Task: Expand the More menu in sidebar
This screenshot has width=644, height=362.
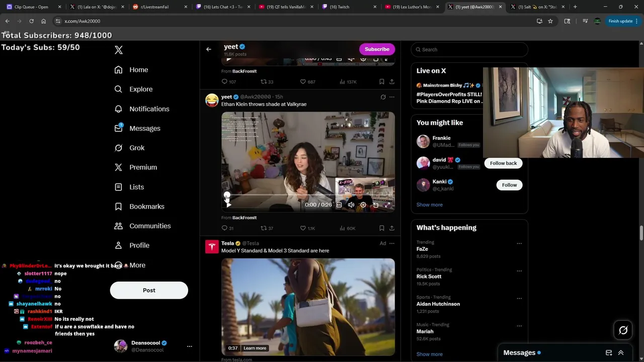Action: click(x=130, y=265)
